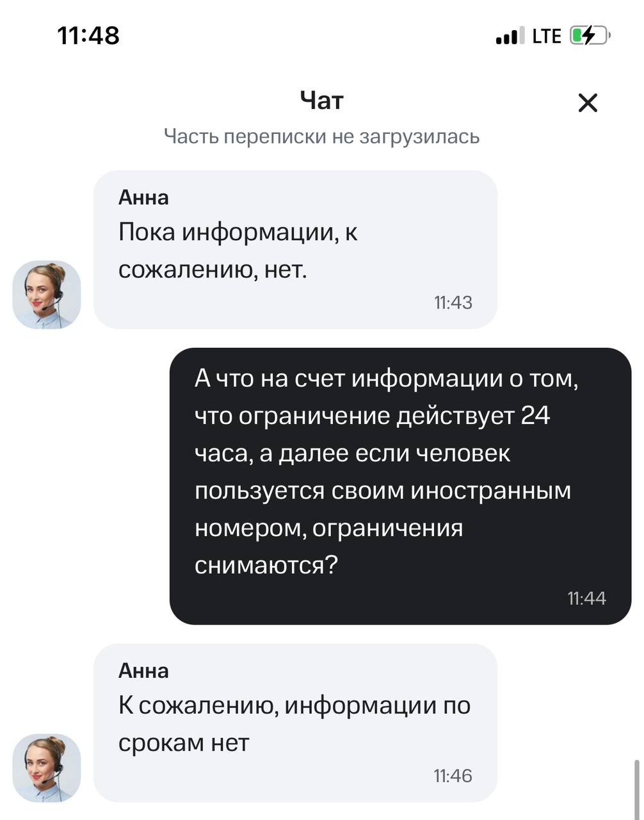
Task: Select the "информации по срокам нет" message
Action: coord(294,724)
